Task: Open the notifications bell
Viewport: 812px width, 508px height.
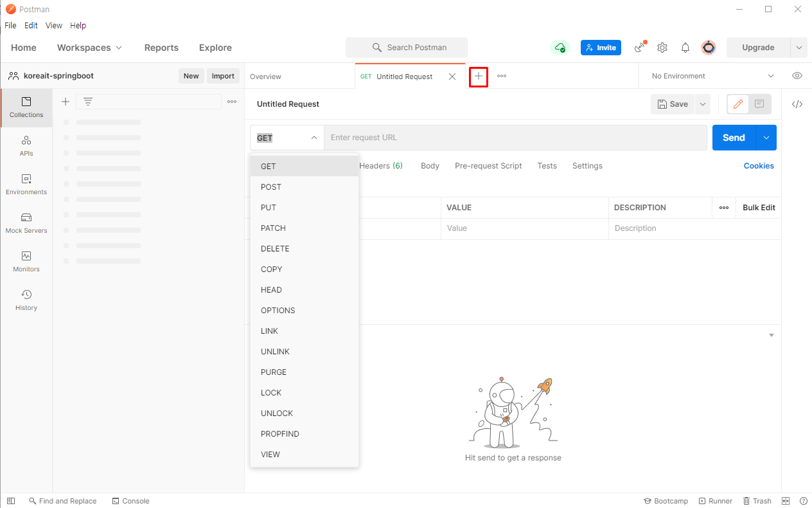Action: (x=685, y=48)
